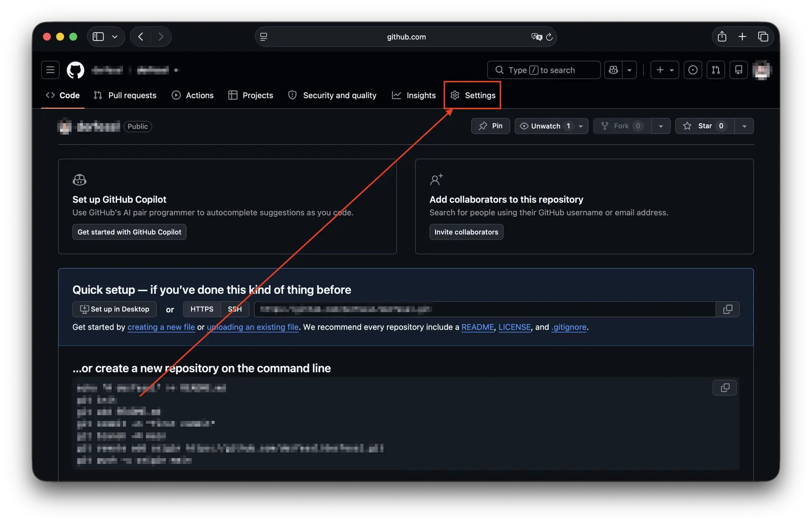
Task: Star this repository
Action: pyautogui.click(x=705, y=126)
